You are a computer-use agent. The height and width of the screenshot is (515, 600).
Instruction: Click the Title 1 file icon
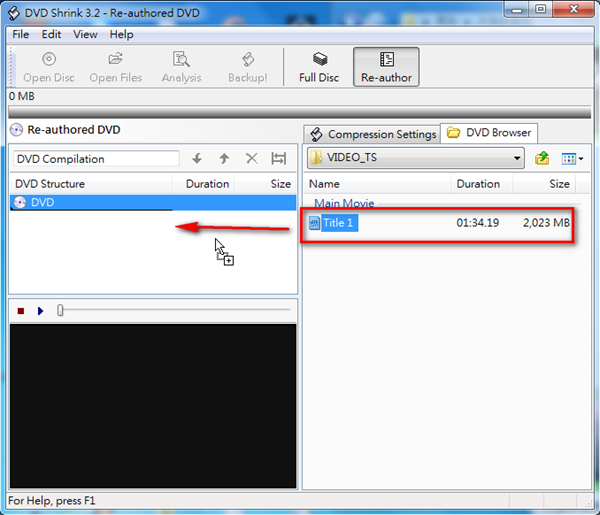click(x=314, y=223)
